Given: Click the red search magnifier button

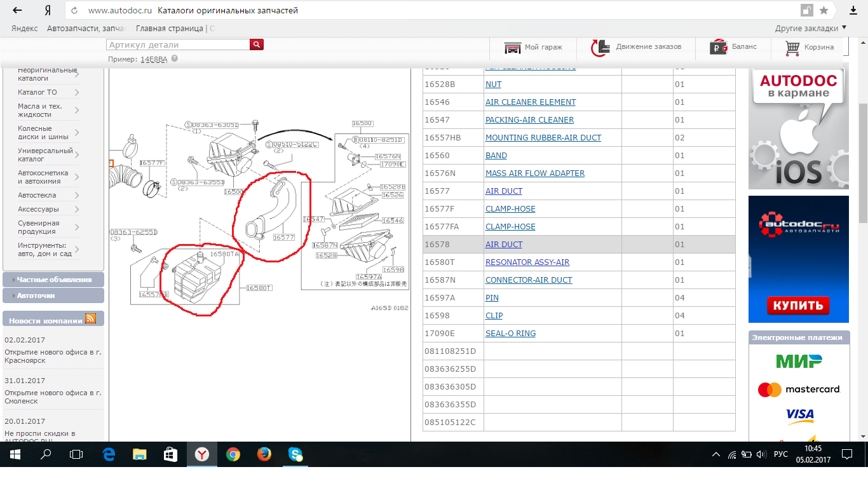Looking at the screenshot, I should [x=257, y=44].
